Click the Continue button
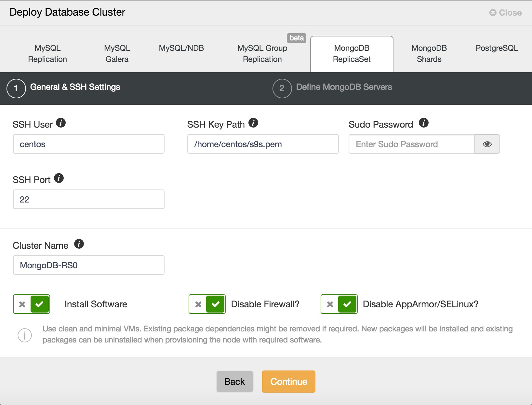The height and width of the screenshot is (405, 532). click(289, 382)
